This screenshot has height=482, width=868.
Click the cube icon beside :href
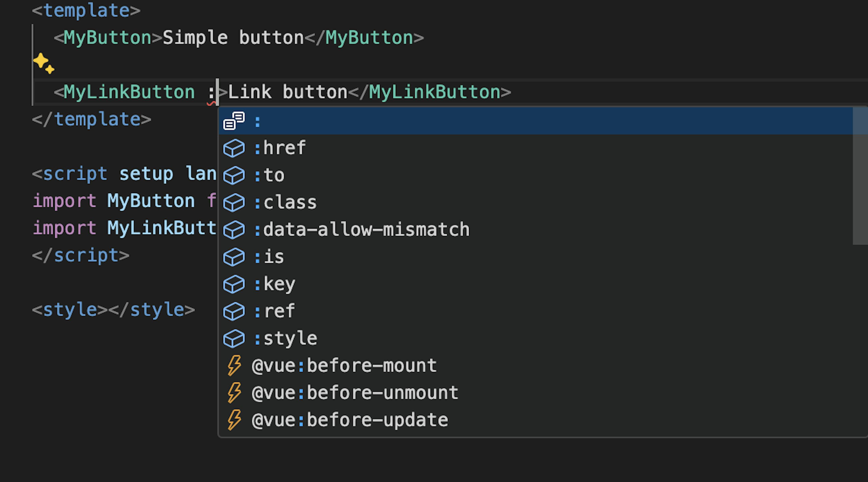point(234,148)
